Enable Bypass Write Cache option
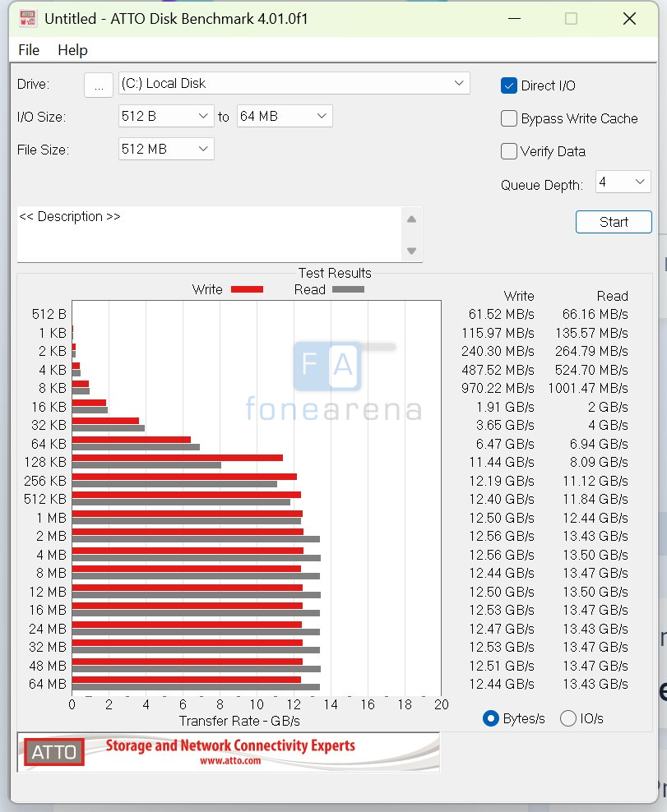The image size is (667, 812). point(509,118)
